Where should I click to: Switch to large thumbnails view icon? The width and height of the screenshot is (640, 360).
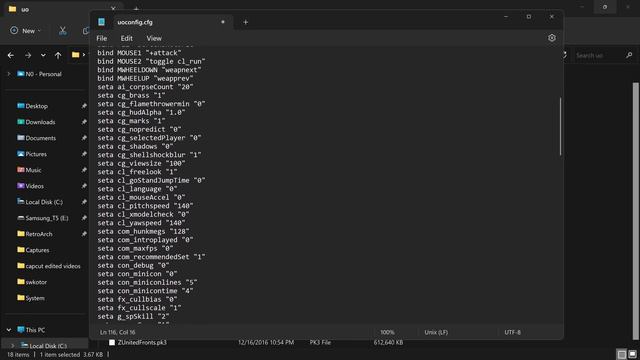(x=632, y=354)
